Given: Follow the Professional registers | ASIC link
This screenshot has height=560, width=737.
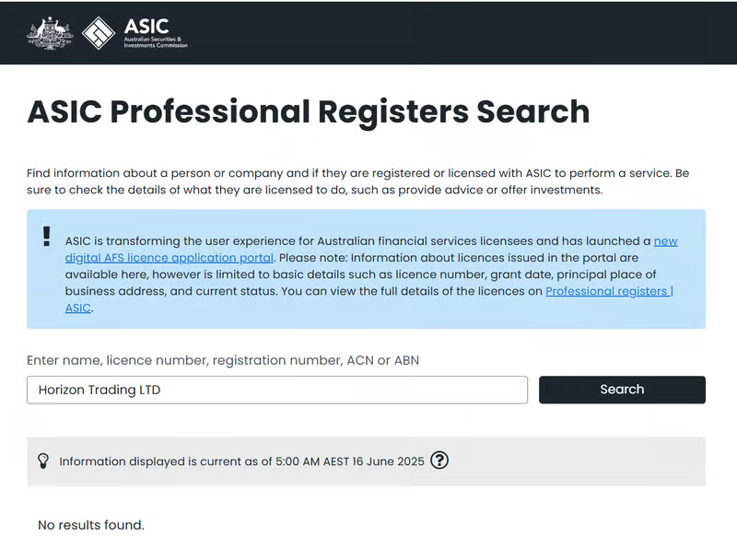Looking at the screenshot, I should 608,291.
